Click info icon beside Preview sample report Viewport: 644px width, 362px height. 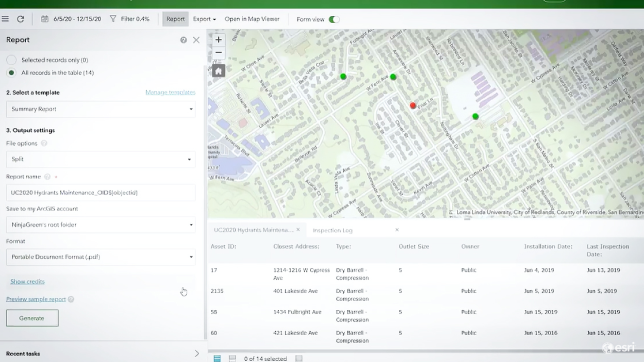click(x=71, y=299)
